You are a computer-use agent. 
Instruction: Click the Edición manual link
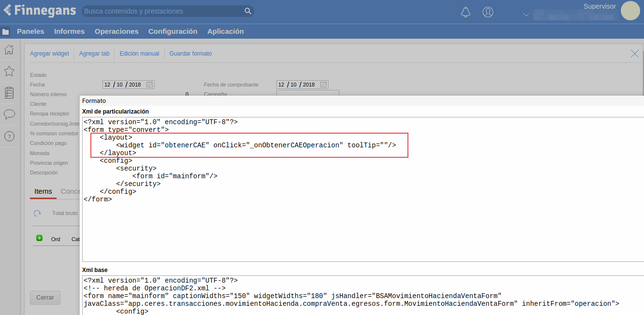click(x=139, y=54)
